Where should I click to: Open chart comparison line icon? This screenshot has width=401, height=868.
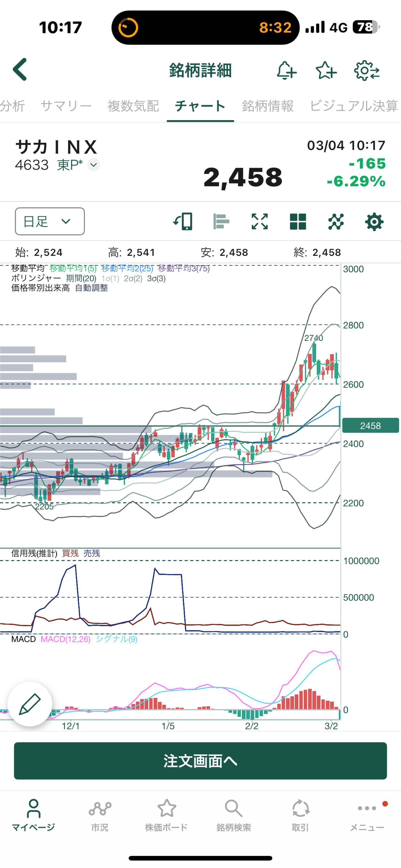(x=336, y=221)
